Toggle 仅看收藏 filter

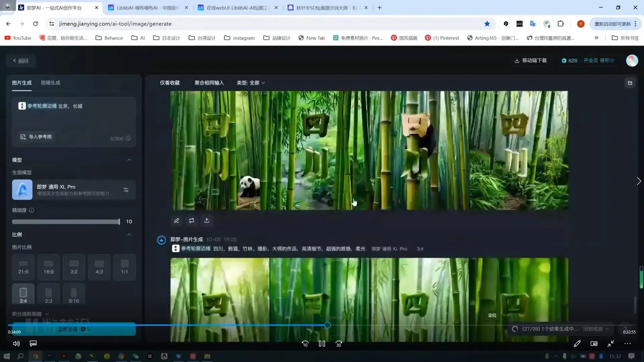pyautogui.click(x=169, y=83)
